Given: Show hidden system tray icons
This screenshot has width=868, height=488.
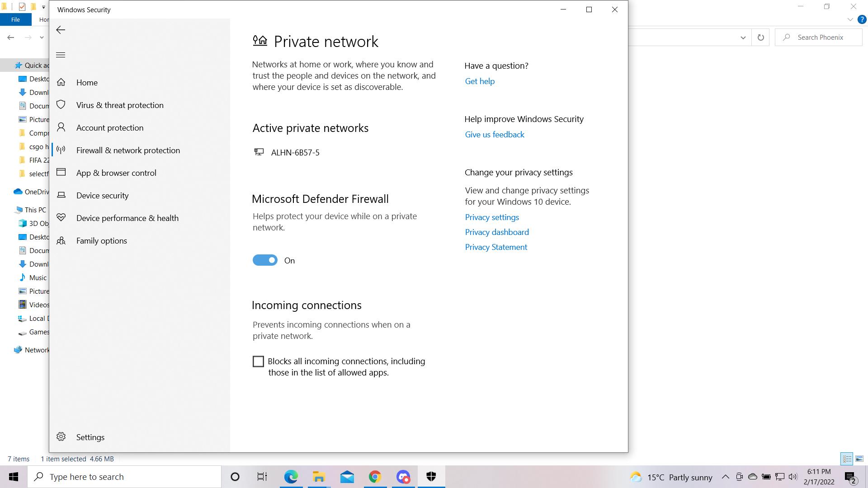Looking at the screenshot, I should [x=725, y=477].
